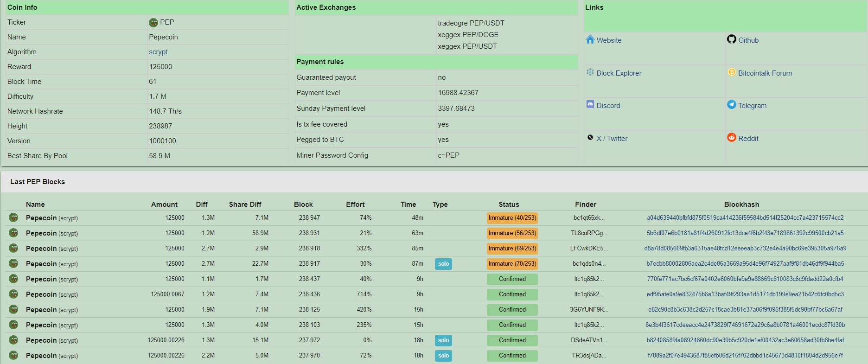
Task: Open blockhash starting 5b6df07e6b
Action: point(745,233)
